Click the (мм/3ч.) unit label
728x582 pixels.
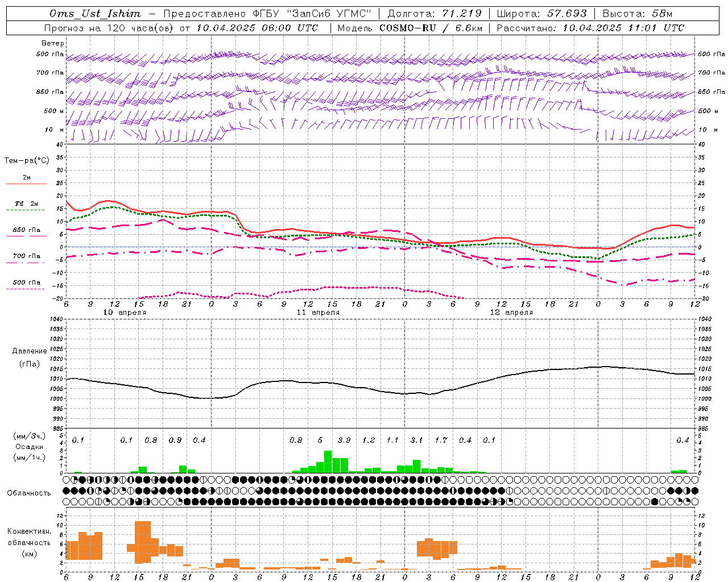(30, 436)
